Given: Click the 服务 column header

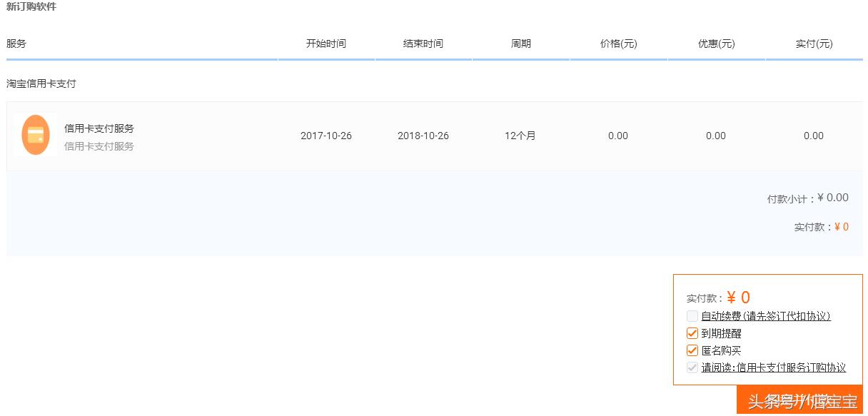Looking at the screenshot, I should coord(16,44).
